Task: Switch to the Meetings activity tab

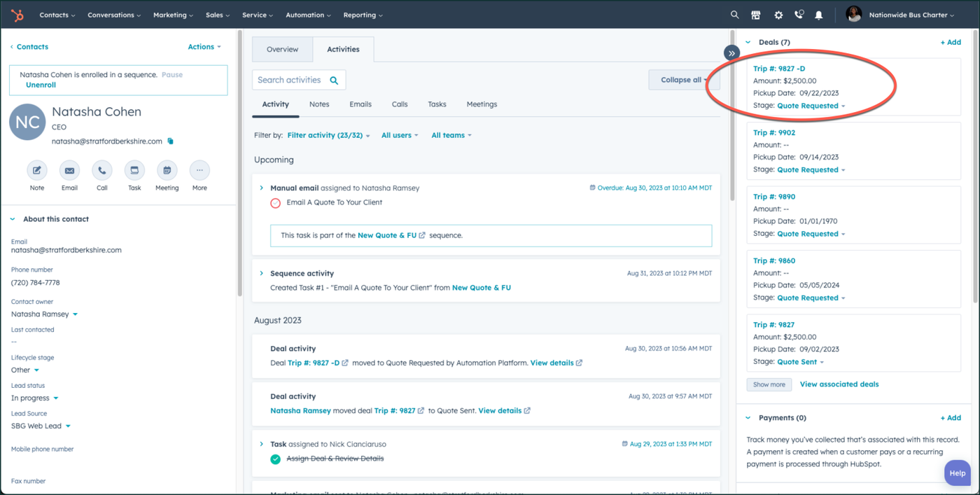Action: point(482,104)
